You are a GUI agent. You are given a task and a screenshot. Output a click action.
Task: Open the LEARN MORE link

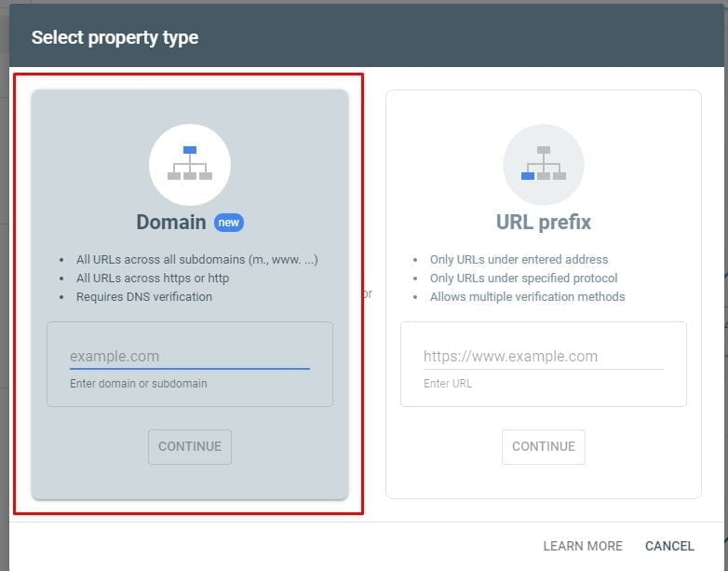[583, 546]
